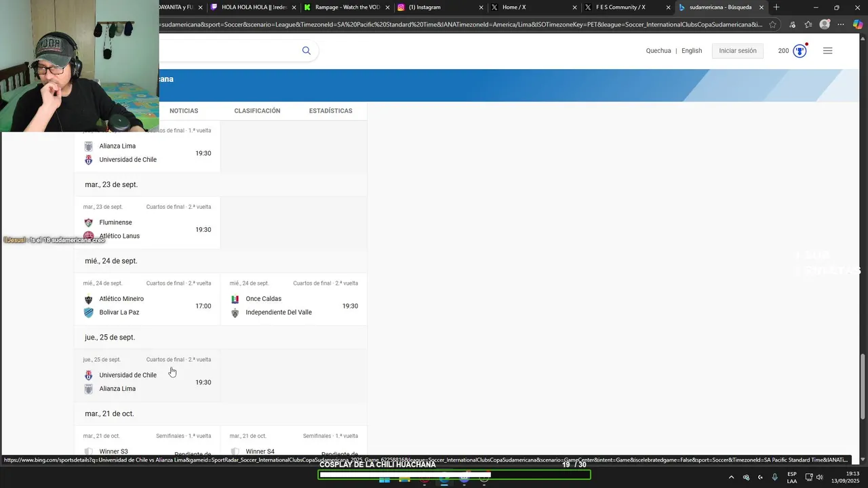
Task: Open the Favorites list icon in browser toolbar
Action: tap(808, 24)
